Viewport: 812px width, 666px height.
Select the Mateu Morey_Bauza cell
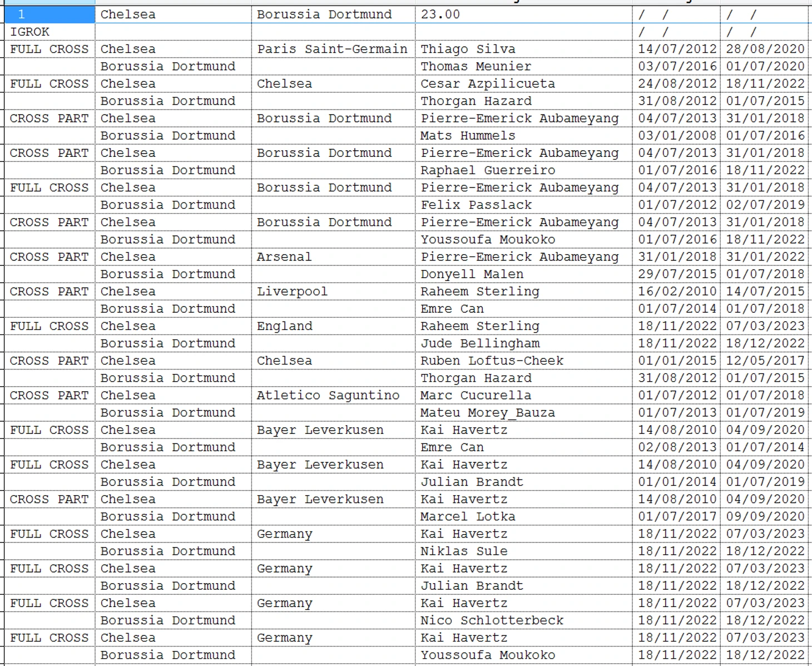pos(523,412)
